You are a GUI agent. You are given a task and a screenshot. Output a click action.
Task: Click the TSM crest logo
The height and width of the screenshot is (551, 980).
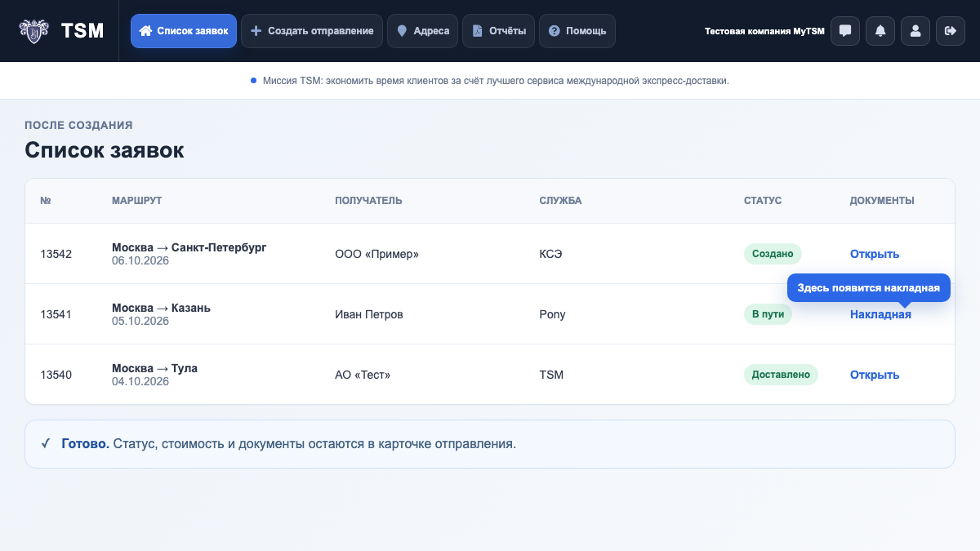(x=33, y=31)
